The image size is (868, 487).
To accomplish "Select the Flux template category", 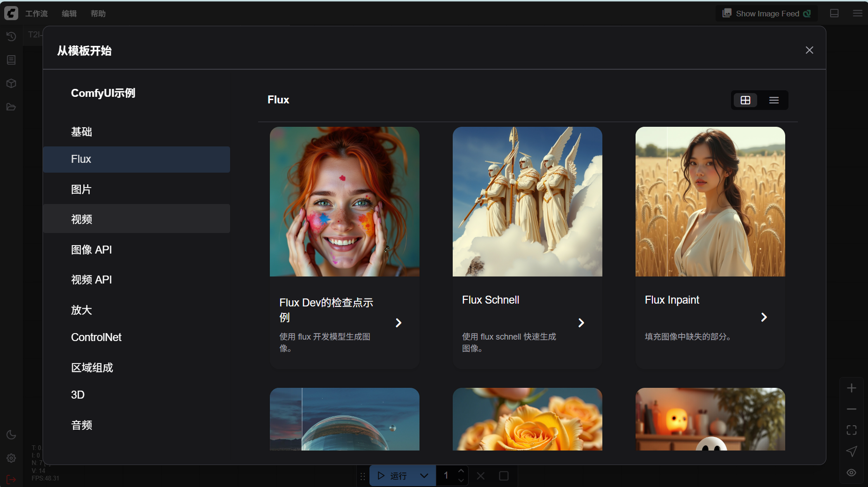I will pos(137,160).
